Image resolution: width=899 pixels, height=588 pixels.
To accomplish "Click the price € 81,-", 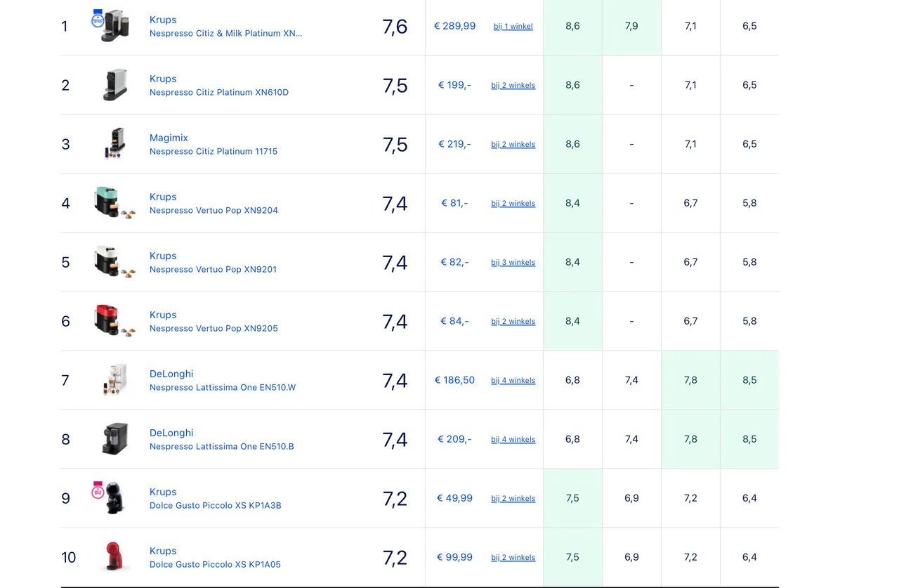I will coord(454,203).
